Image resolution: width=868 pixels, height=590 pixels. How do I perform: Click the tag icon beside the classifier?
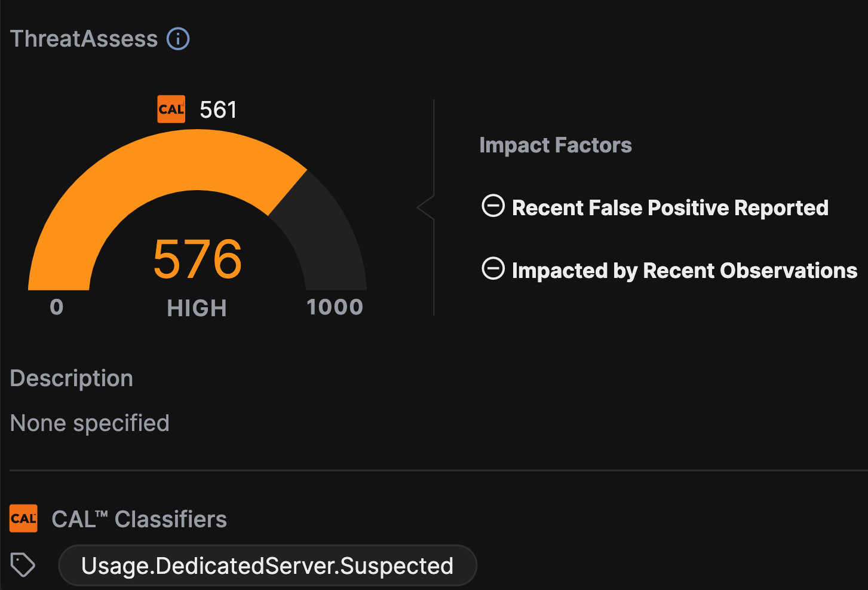pos(23,565)
